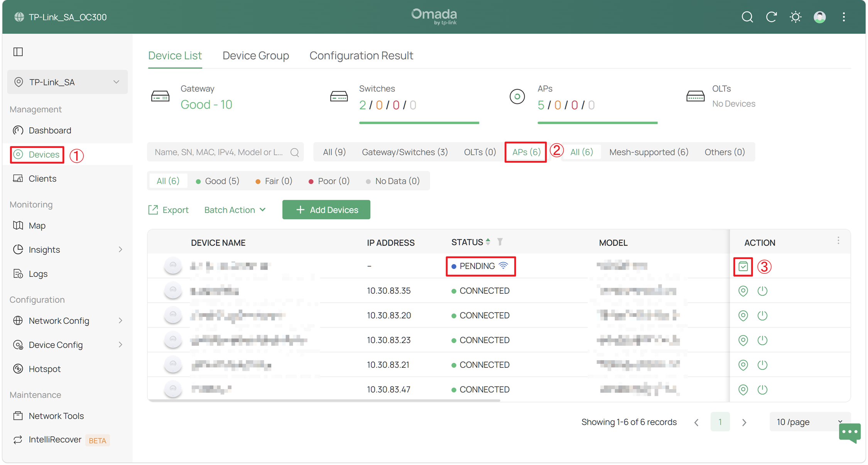This screenshot has height=465, width=868.
Task: Open the user account avatar menu
Action: click(820, 17)
